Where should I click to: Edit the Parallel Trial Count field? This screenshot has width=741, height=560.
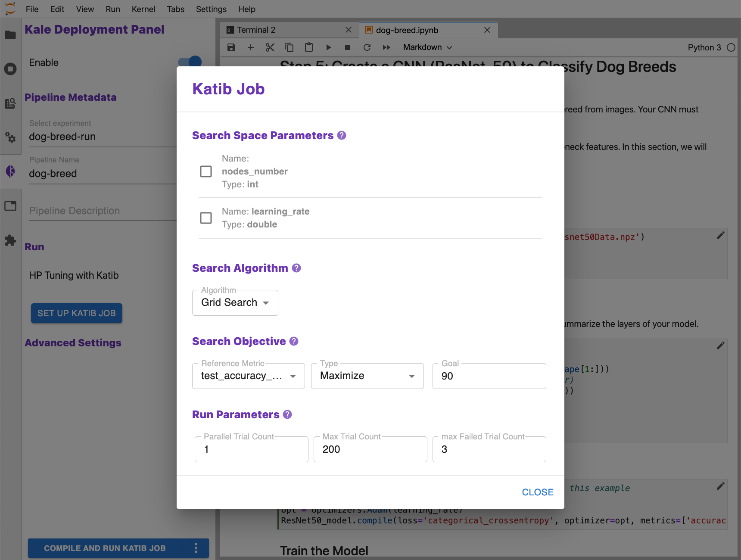(x=252, y=449)
